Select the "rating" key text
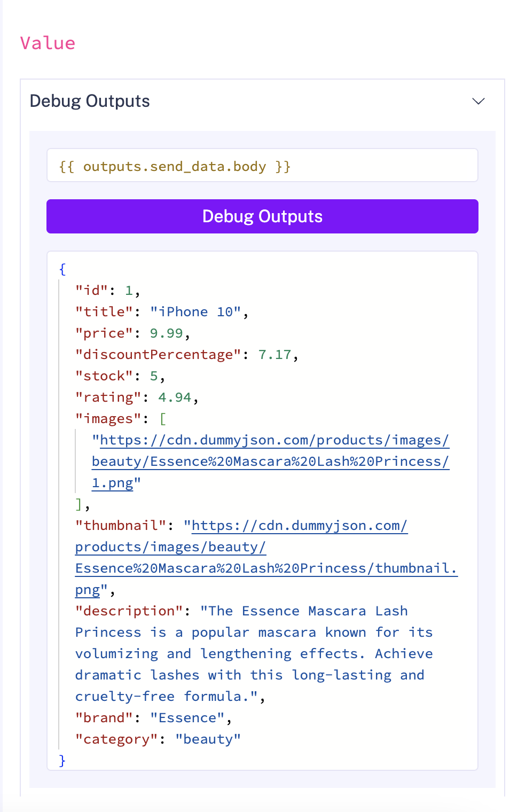 pyautogui.click(x=108, y=397)
